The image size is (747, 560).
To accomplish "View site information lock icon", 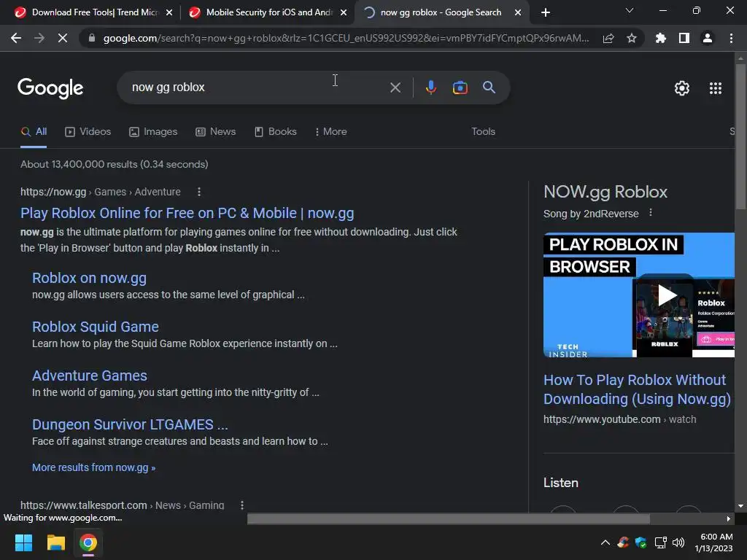I will [x=91, y=38].
